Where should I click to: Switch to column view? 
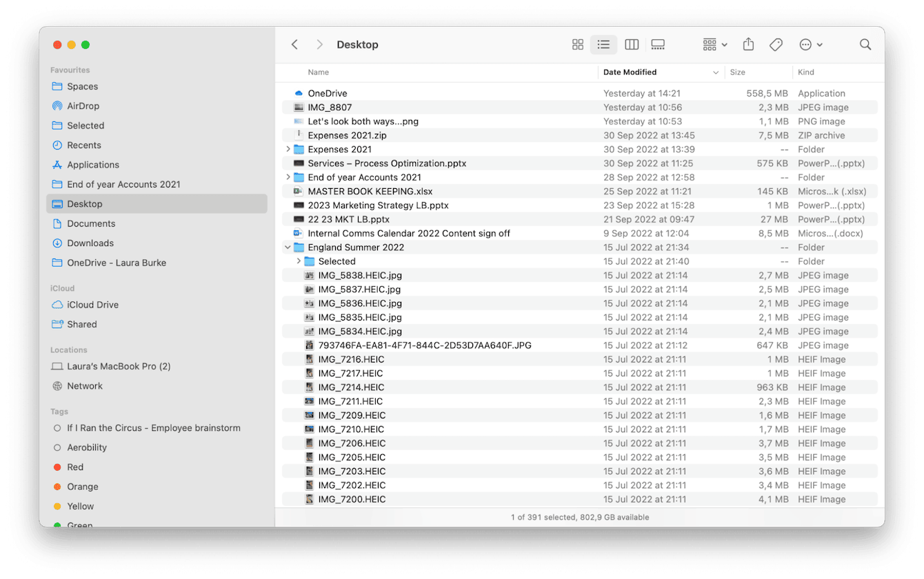(632, 44)
